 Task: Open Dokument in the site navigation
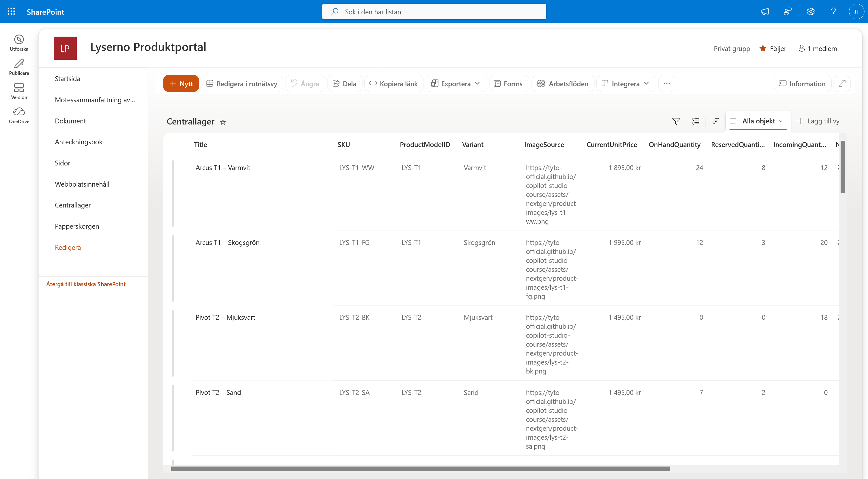(70, 121)
